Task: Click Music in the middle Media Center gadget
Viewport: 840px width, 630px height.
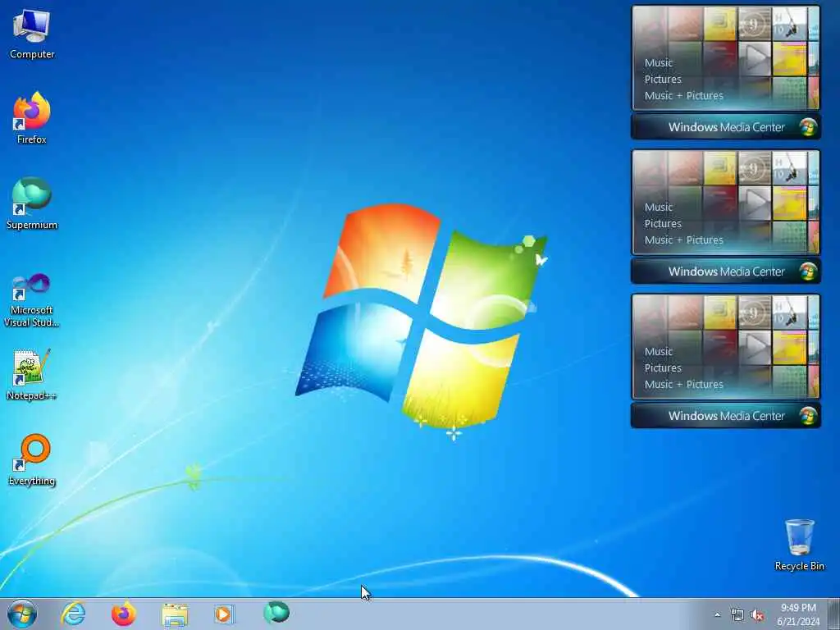Action: [659, 207]
